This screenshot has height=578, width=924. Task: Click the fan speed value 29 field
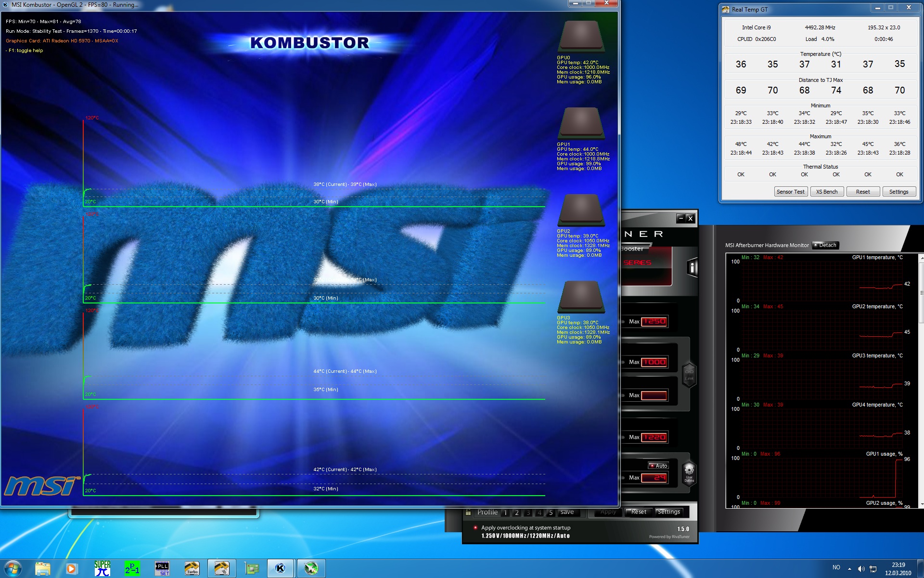654,477
